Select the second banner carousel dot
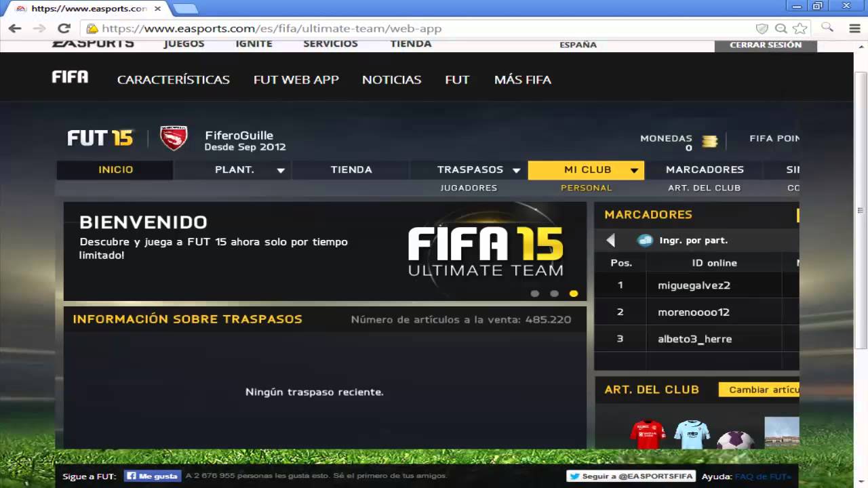This screenshot has width=868, height=488. click(x=554, y=293)
